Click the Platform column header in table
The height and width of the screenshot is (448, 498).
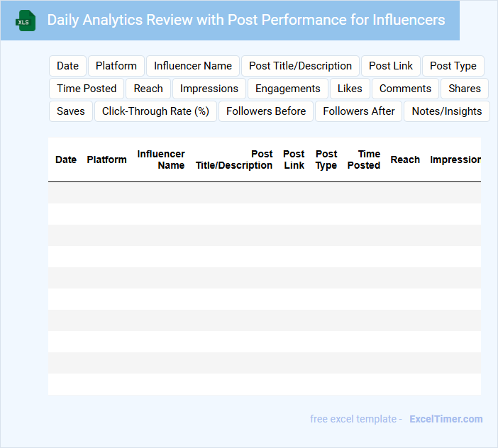[106, 159]
